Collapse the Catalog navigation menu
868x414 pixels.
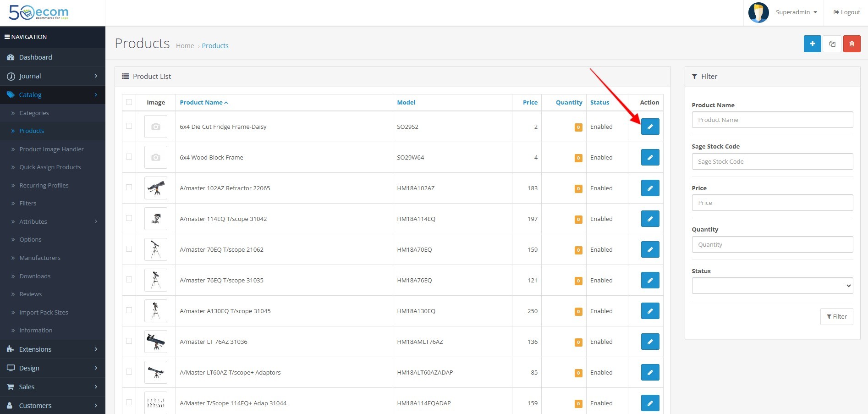point(53,95)
